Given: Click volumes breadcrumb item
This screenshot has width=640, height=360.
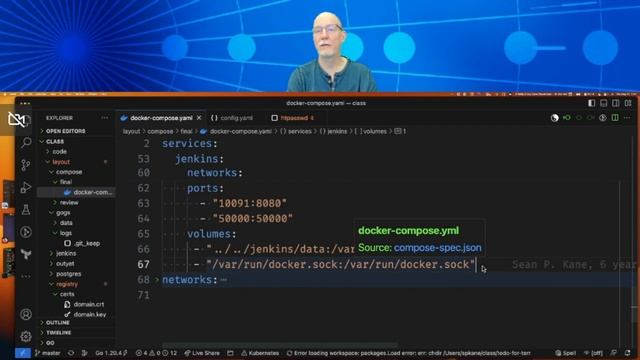Looking at the screenshot, I should (x=374, y=131).
